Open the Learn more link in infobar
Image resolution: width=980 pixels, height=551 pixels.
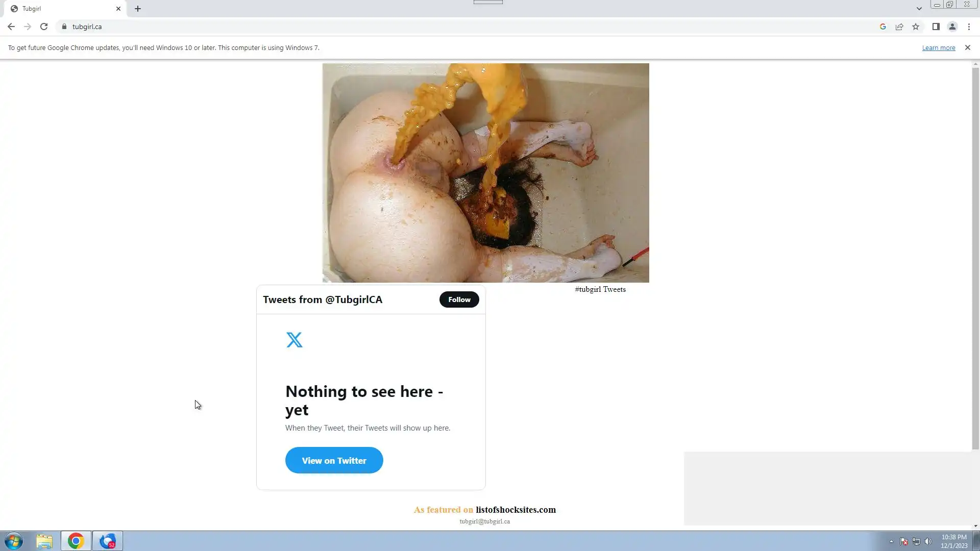(x=938, y=48)
